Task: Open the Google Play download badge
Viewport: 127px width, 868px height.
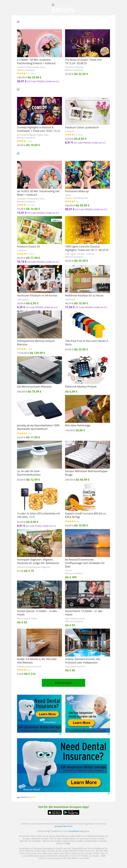Action: click(x=71, y=813)
